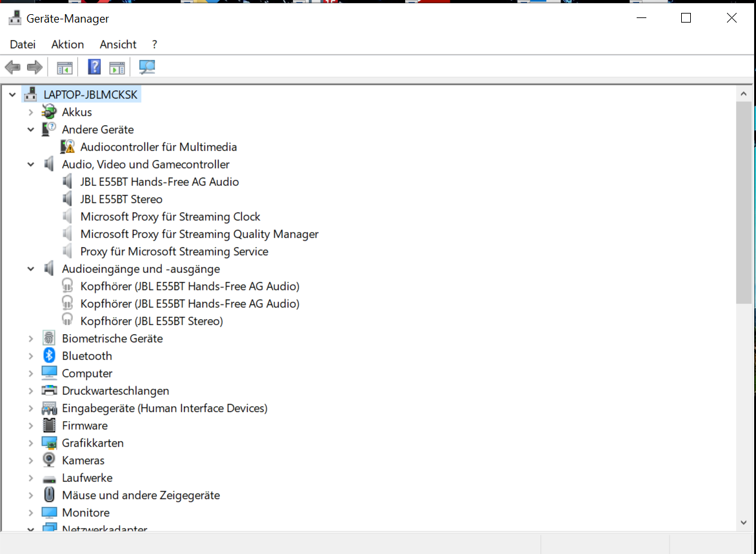Screen dimensions: 756x554
Task: Click the scrollbar up arrow
Action: pos(744,94)
